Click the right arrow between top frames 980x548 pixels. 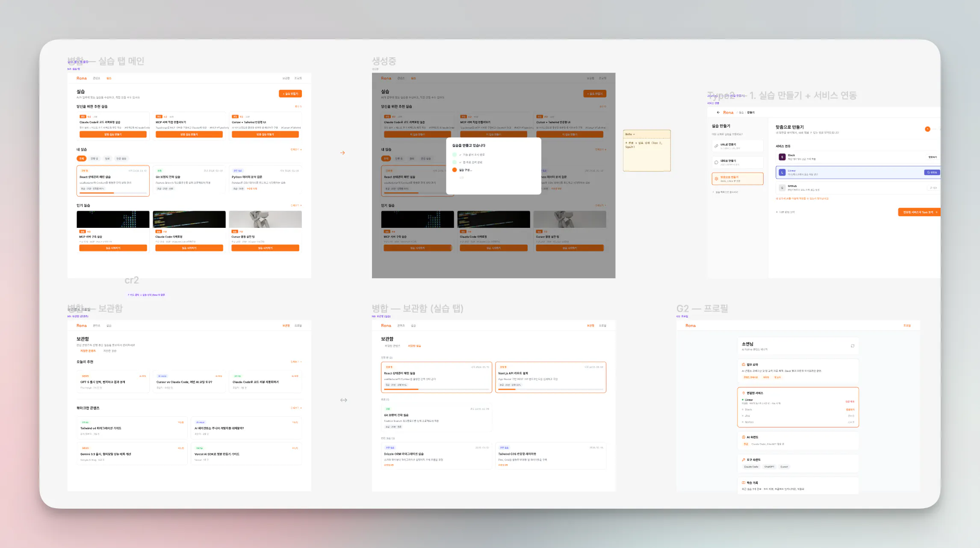[342, 153]
